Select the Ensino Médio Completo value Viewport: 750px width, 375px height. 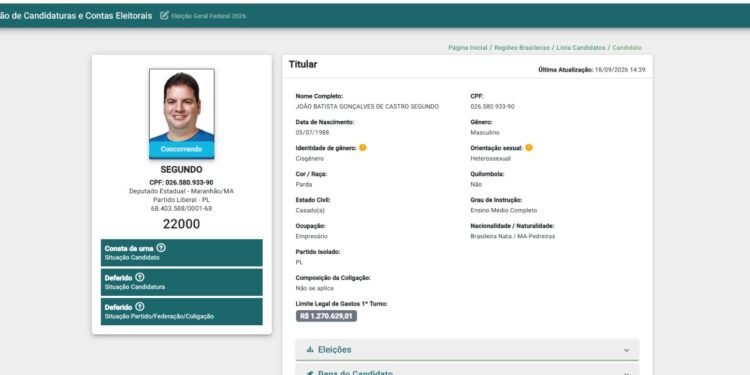(x=503, y=210)
